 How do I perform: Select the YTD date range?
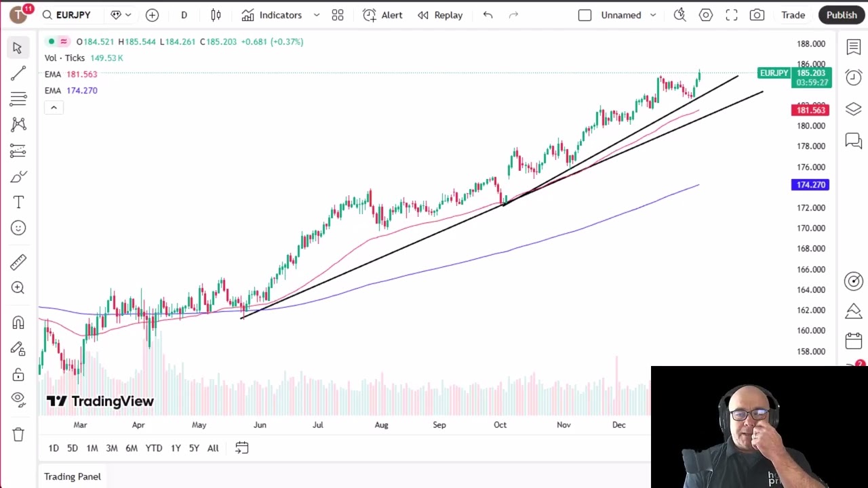pos(154,448)
